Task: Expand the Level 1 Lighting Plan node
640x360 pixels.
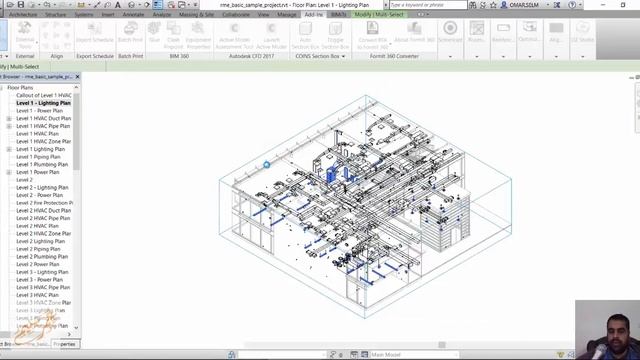Action: coord(9,149)
